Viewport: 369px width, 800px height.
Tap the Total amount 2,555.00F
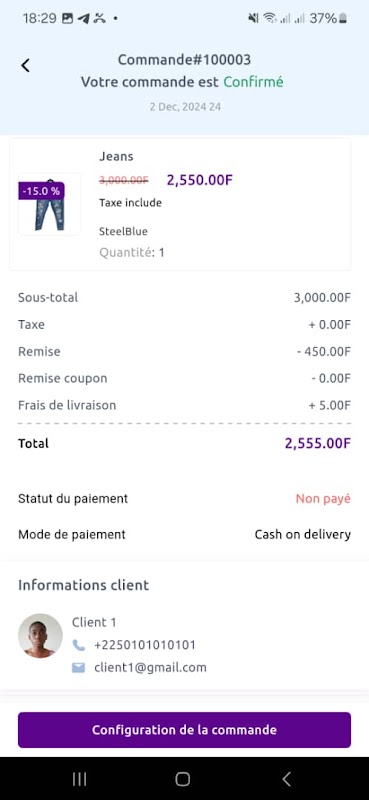[x=317, y=443]
